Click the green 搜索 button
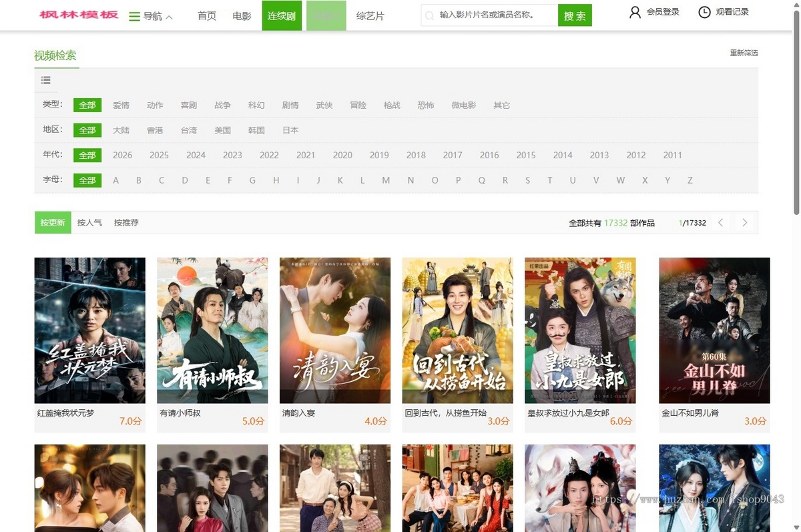The width and height of the screenshot is (801, 532). pyautogui.click(x=575, y=15)
